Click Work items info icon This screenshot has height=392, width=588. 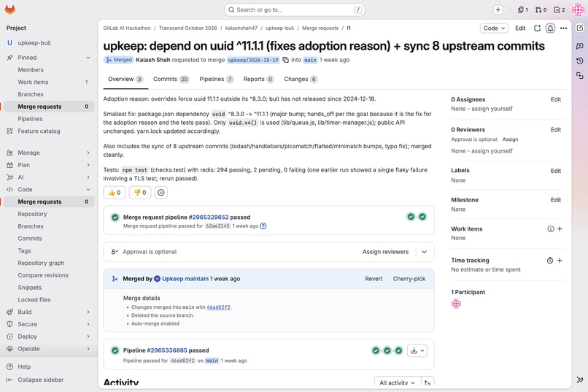pyautogui.click(x=550, y=228)
